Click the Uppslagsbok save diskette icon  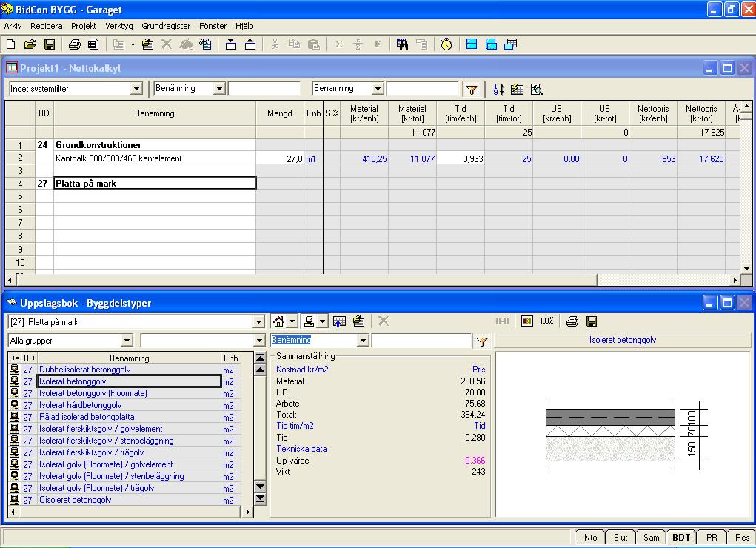pos(592,321)
